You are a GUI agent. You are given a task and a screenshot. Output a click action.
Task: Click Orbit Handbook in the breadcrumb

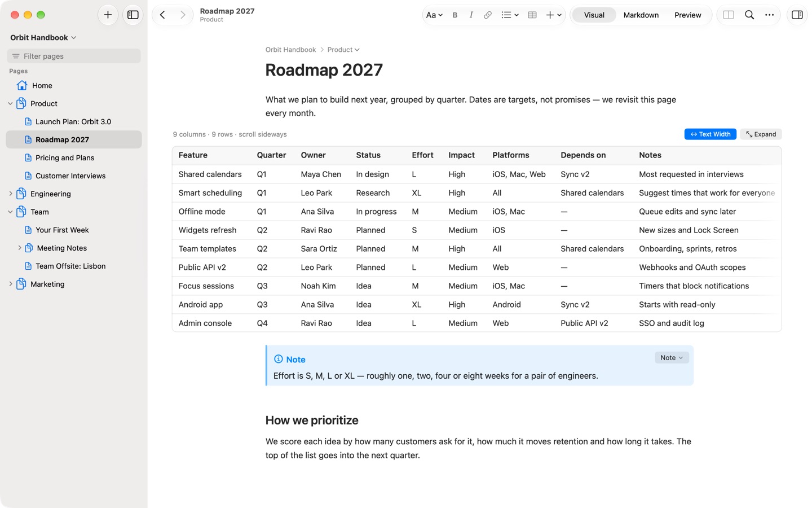pyautogui.click(x=290, y=50)
